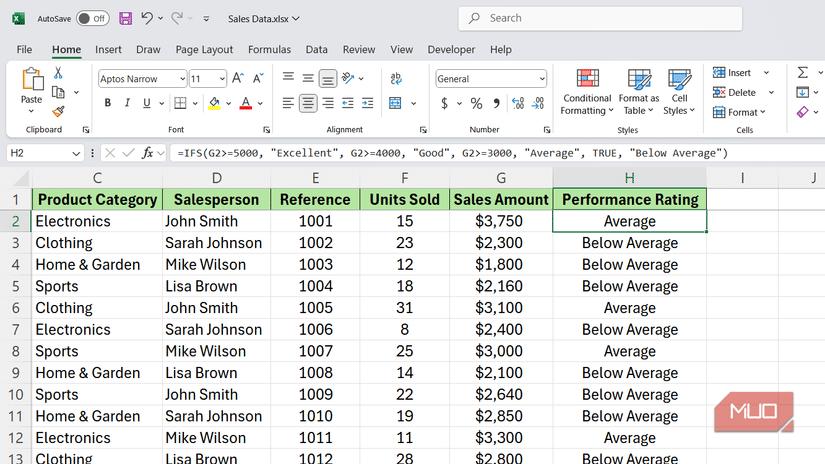
Task: Switch to the Formulas tab
Action: tap(269, 49)
